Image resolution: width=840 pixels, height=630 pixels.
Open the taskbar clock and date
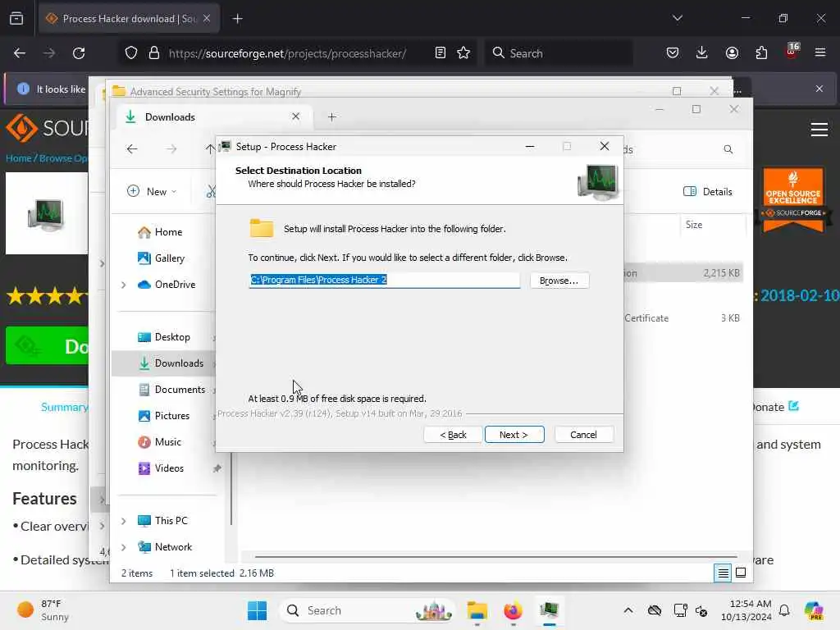point(746,610)
